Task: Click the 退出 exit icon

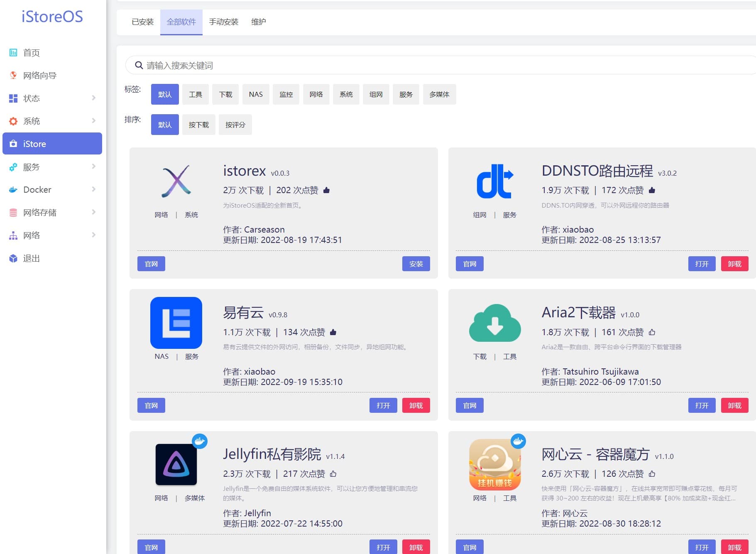Action: pyautogui.click(x=13, y=258)
